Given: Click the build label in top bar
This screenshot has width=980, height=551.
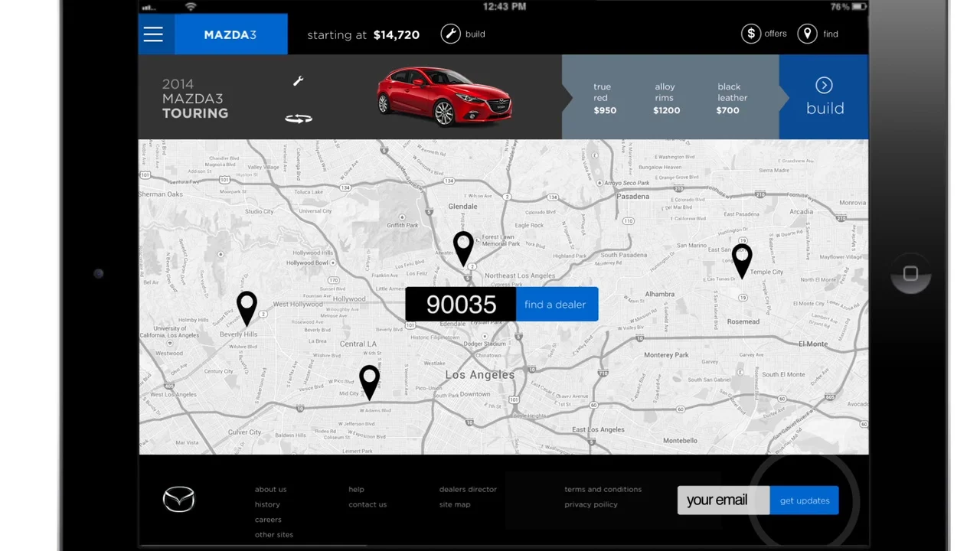Looking at the screenshot, I should (475, 34).
